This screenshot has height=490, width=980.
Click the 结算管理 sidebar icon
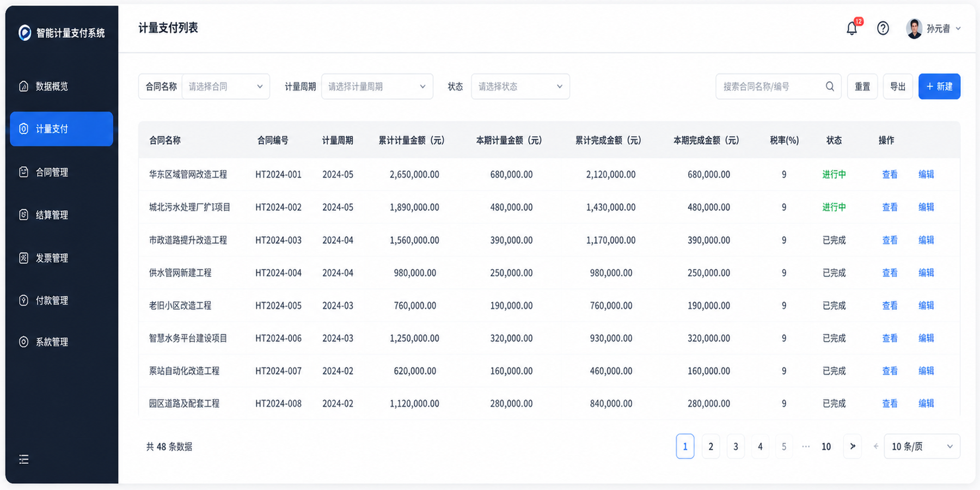(23, 215)
